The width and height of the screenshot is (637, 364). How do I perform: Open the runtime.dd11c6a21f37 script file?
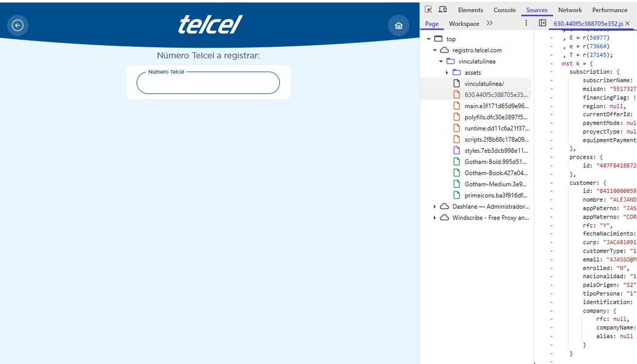coord(496,128)
